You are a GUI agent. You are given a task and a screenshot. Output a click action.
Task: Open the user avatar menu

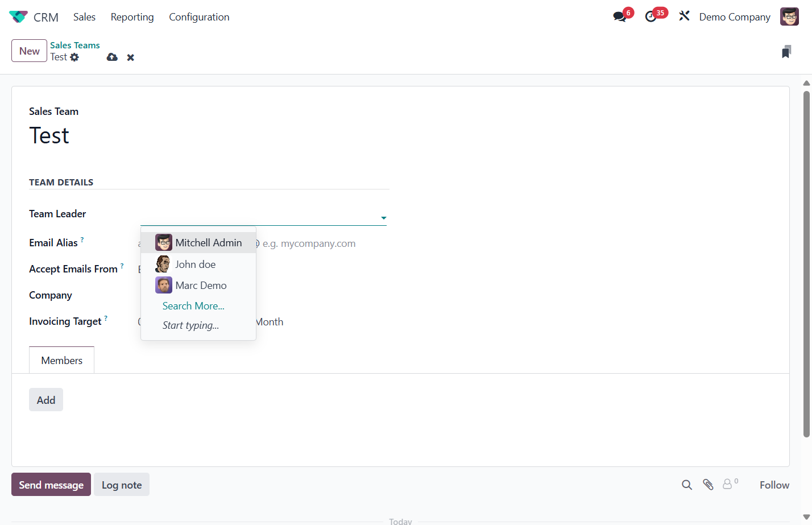point(789,16)
